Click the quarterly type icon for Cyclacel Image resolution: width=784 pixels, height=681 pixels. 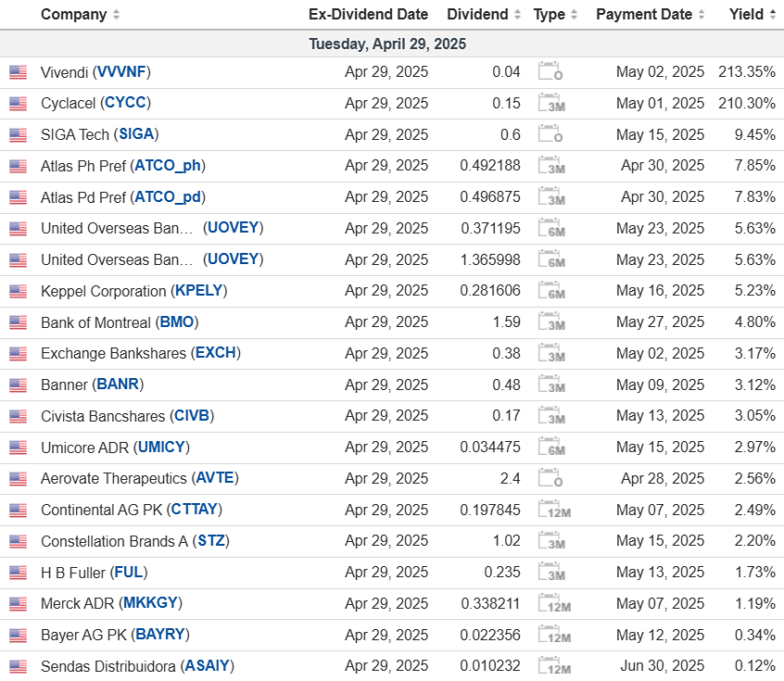point(551,104)
